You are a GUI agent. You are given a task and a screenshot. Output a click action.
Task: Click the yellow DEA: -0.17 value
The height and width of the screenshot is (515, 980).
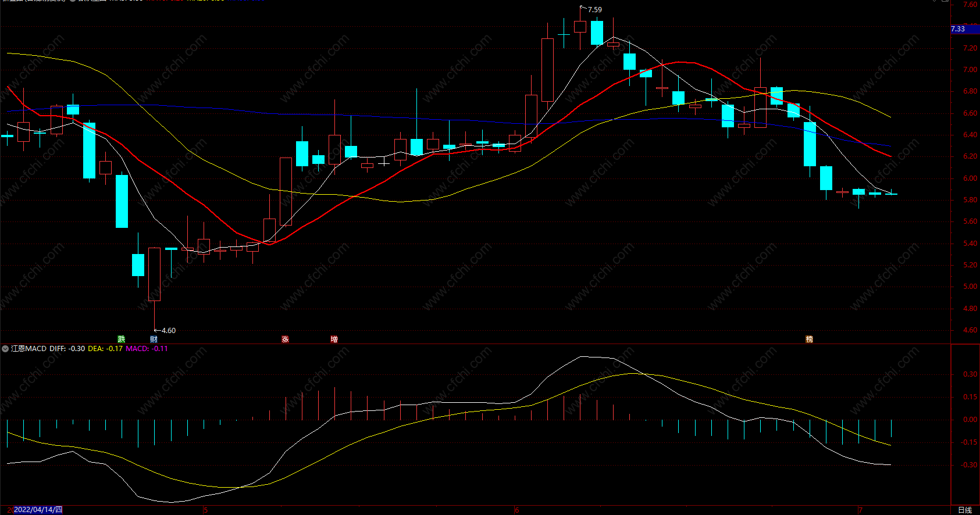[105, 349]
